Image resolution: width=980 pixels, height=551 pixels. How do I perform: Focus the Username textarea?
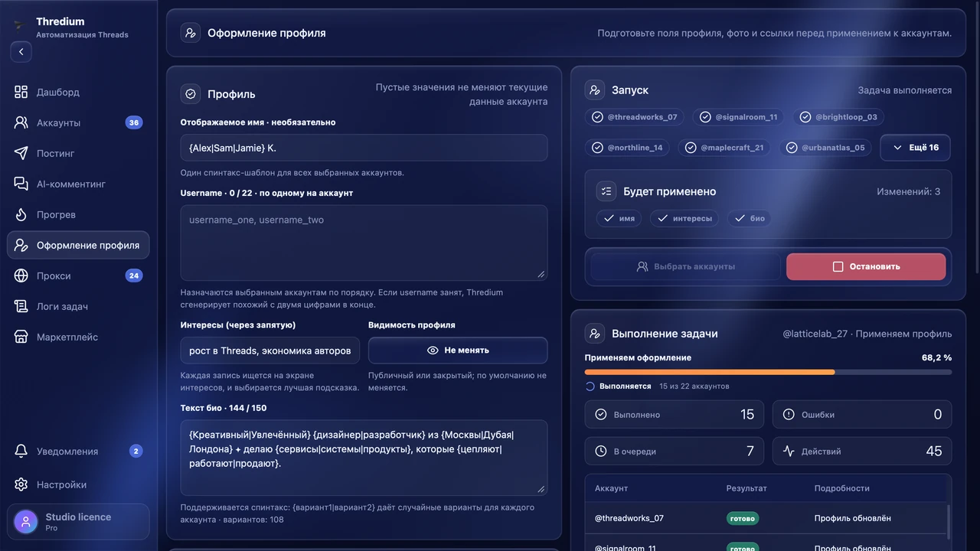364,243
